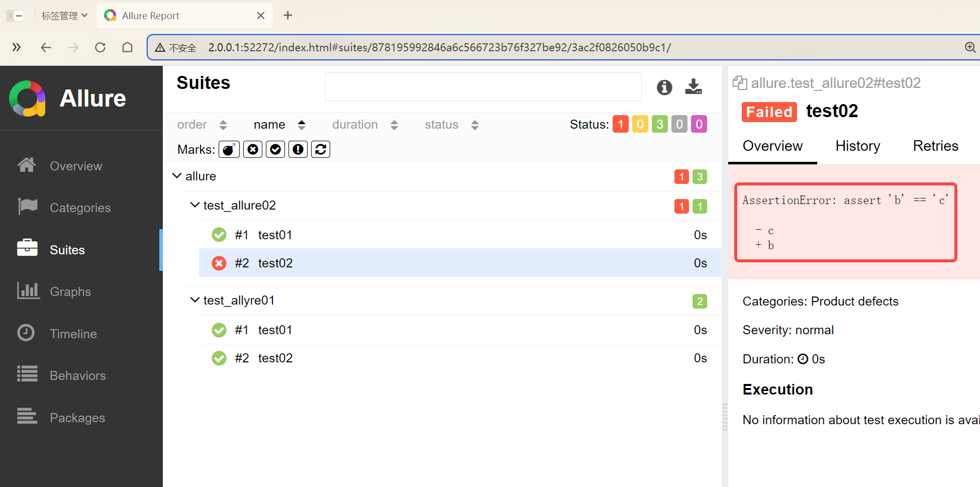Click the pane divider drag handle
980x487 pixels.
click(x=725, y=417)
